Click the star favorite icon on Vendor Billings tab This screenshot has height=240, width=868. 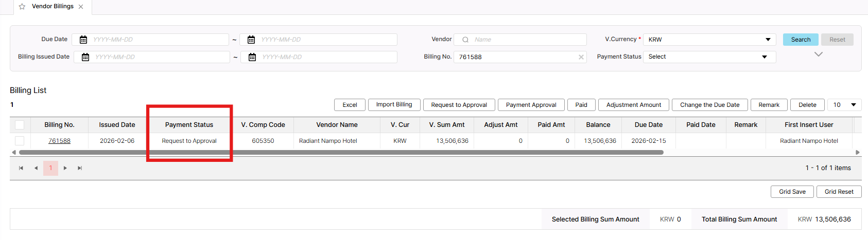point(22,7)
